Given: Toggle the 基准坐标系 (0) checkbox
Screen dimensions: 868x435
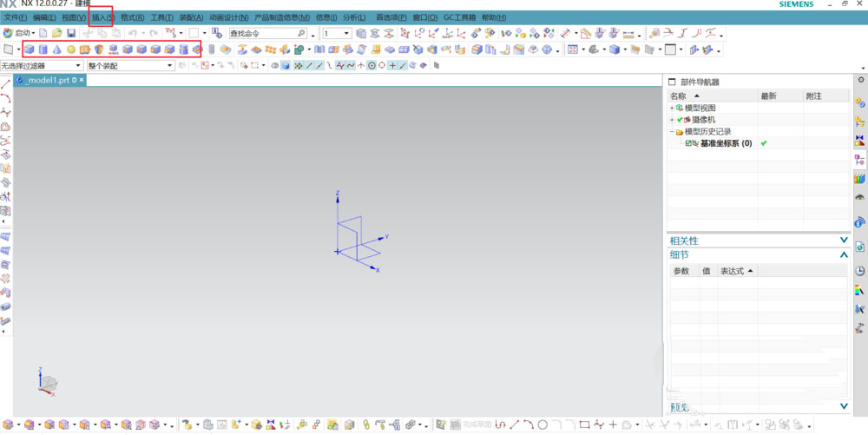Looking at the screenshot, I should pos(688,143).
